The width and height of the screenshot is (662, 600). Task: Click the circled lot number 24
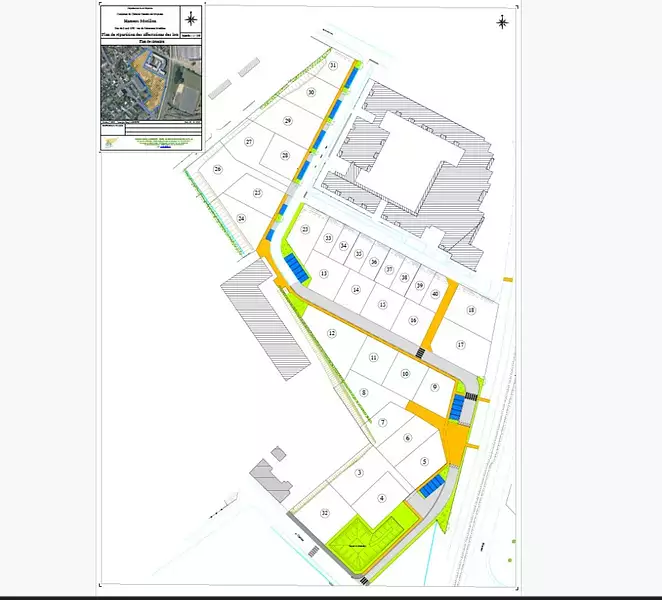(241, 218)
